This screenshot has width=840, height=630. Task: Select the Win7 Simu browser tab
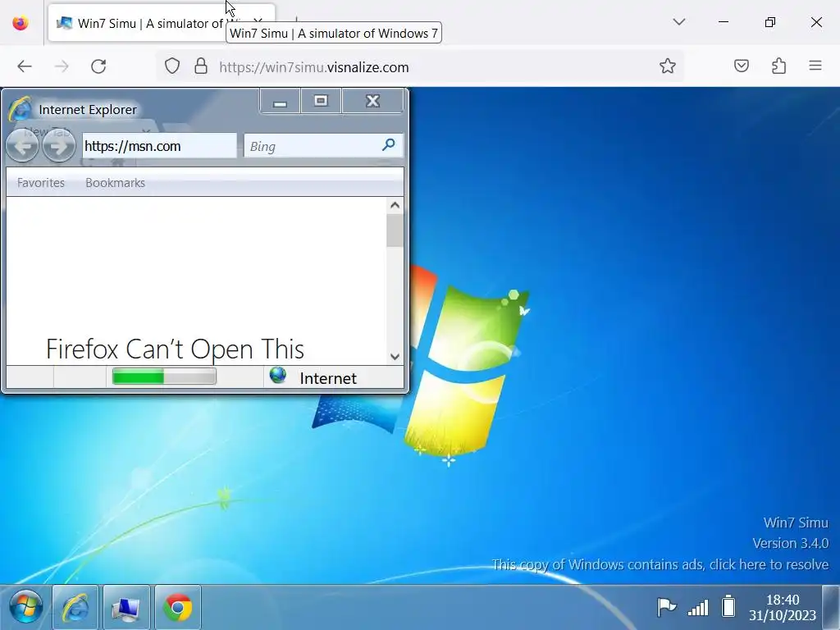(162, 23)
